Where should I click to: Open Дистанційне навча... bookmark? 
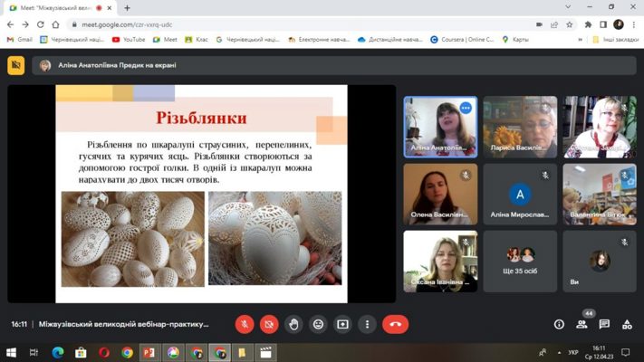(x=390, y=40)
